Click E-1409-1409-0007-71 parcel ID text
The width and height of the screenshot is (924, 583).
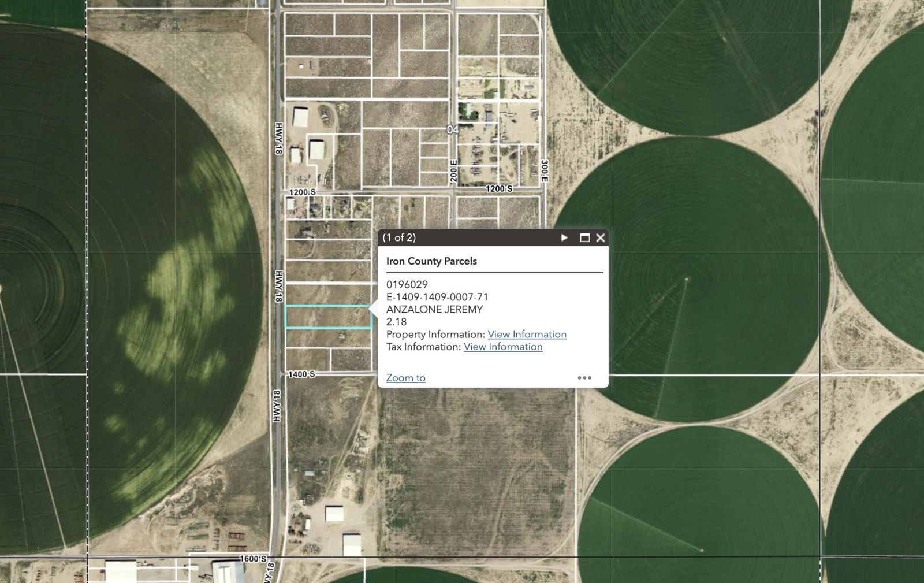437,297
